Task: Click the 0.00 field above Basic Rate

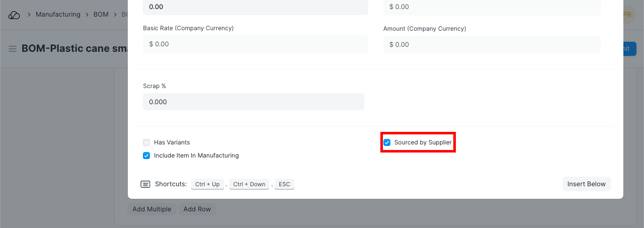Action: (256, 7)
